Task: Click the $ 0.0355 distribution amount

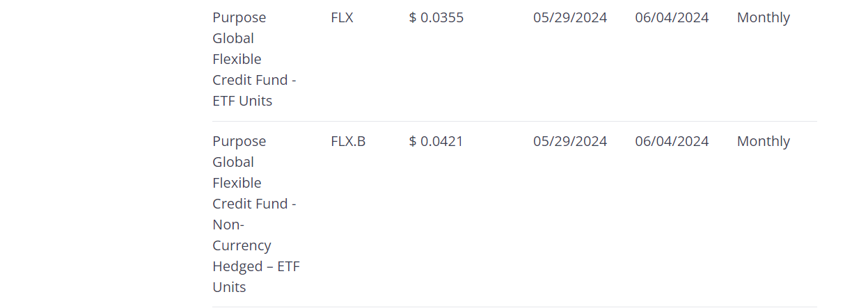Action: pos(436,17)
